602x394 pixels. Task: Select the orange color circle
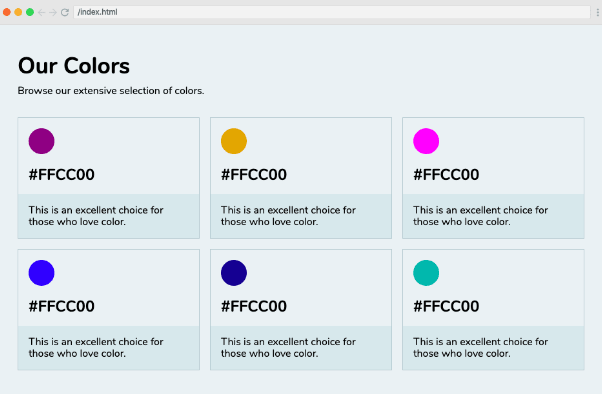tap(234, 141)
